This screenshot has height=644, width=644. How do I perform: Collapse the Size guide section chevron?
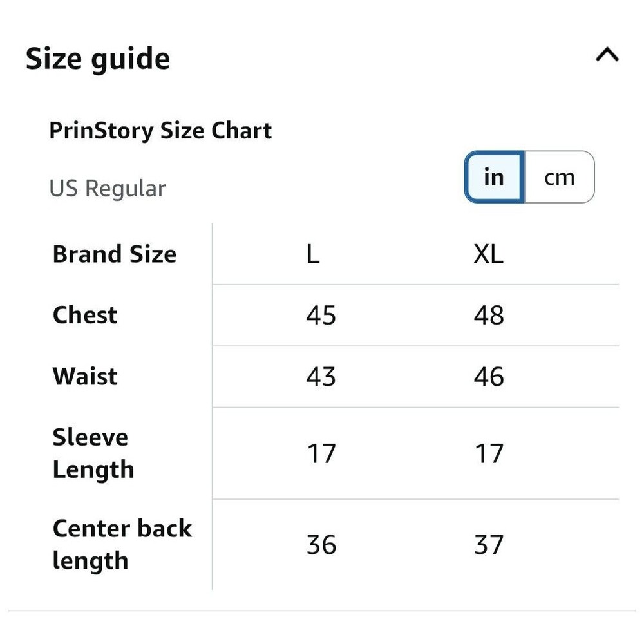607,55
